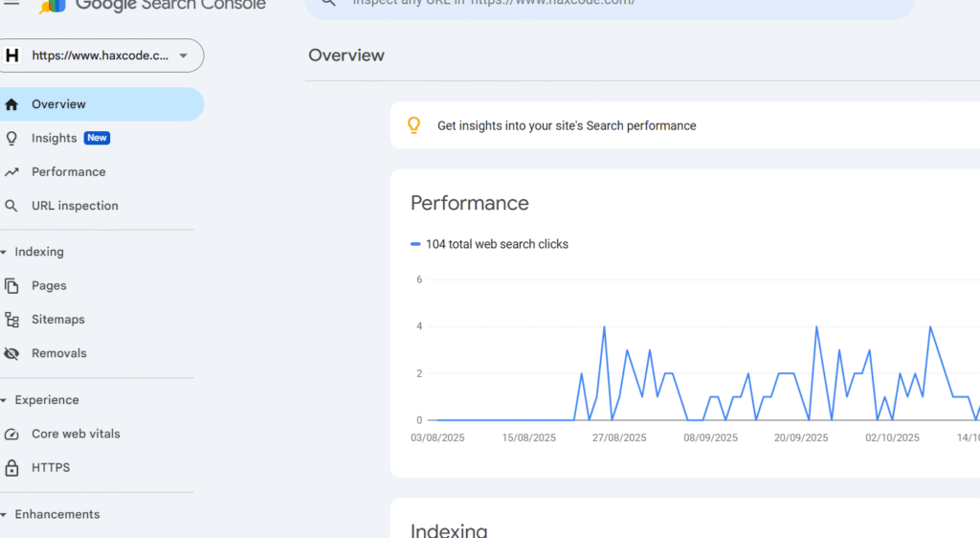Click the Get insights into Search performance banner

coord(567,125)
